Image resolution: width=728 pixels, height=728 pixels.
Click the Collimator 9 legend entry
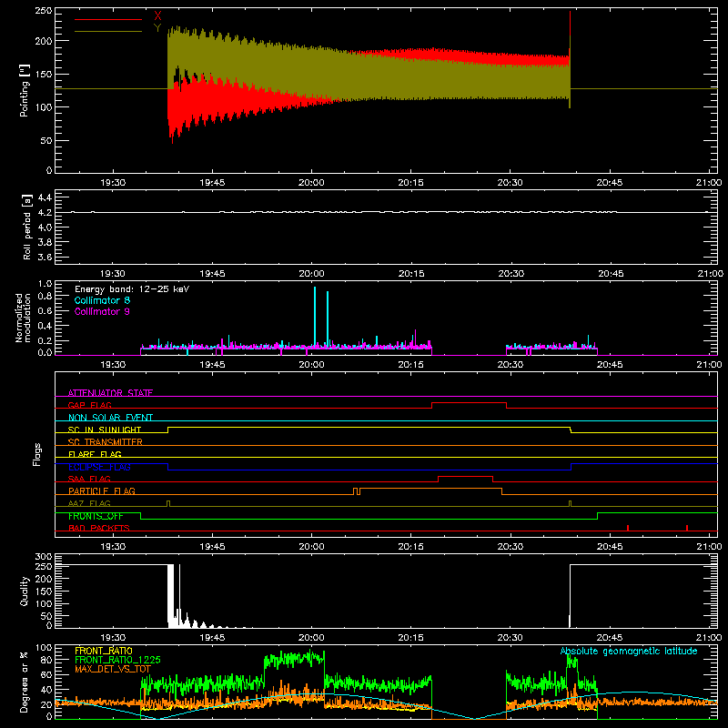(102, 311)
